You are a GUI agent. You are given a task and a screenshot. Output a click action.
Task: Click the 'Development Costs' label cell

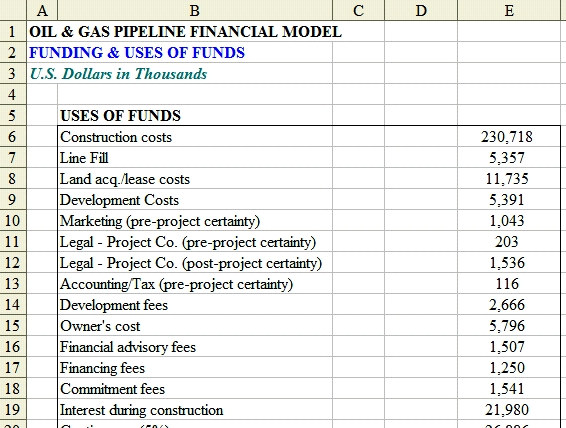(195, 199)
